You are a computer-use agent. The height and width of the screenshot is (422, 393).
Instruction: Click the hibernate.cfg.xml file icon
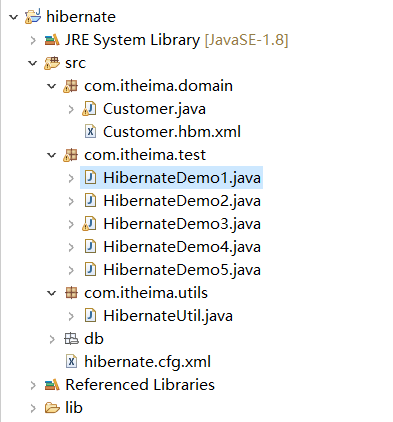(71, 362)
